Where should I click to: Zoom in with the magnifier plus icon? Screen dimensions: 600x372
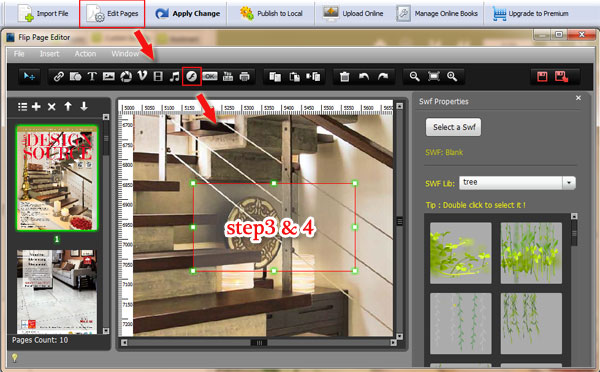452,77
